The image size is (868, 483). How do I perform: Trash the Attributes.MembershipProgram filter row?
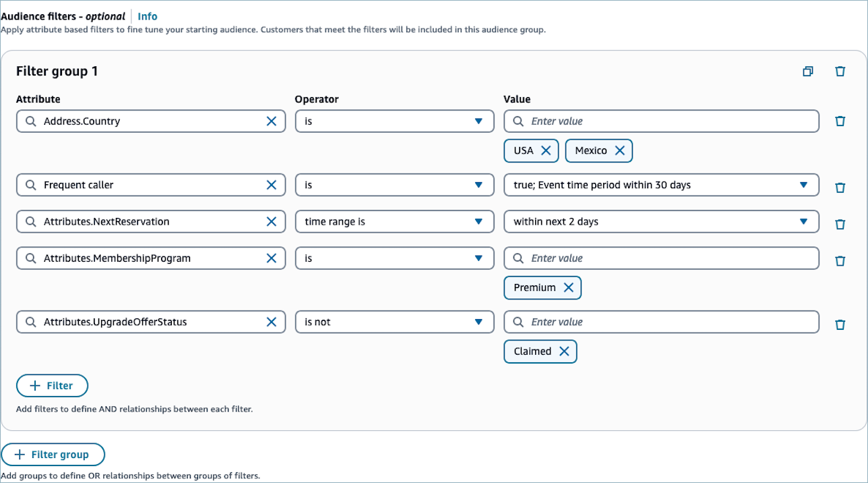pos(840,260)
